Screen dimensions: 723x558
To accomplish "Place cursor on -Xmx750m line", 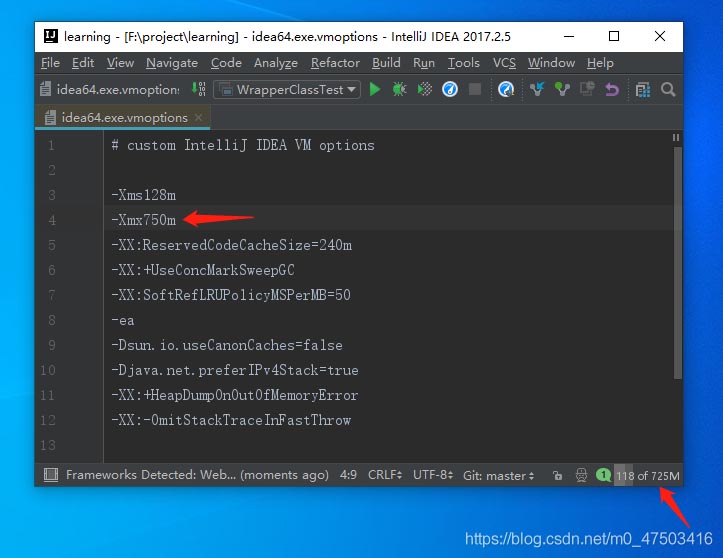I will point(143,220).
